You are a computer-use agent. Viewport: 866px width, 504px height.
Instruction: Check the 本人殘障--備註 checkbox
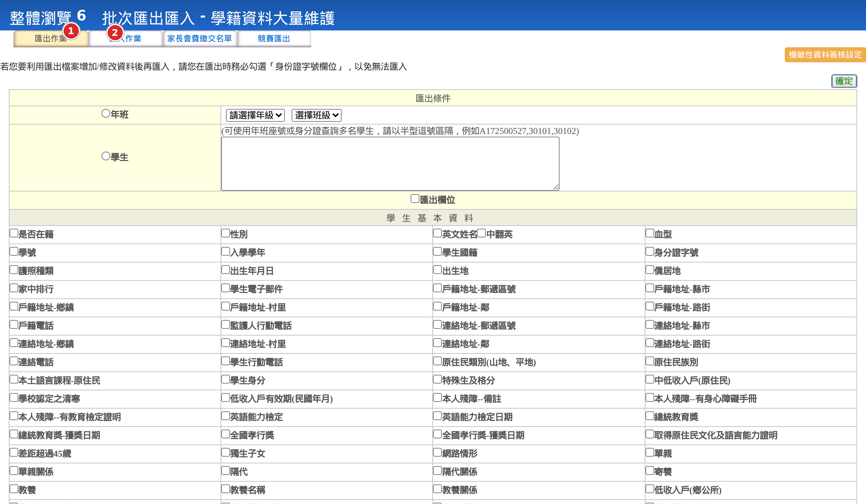(437, 397)
